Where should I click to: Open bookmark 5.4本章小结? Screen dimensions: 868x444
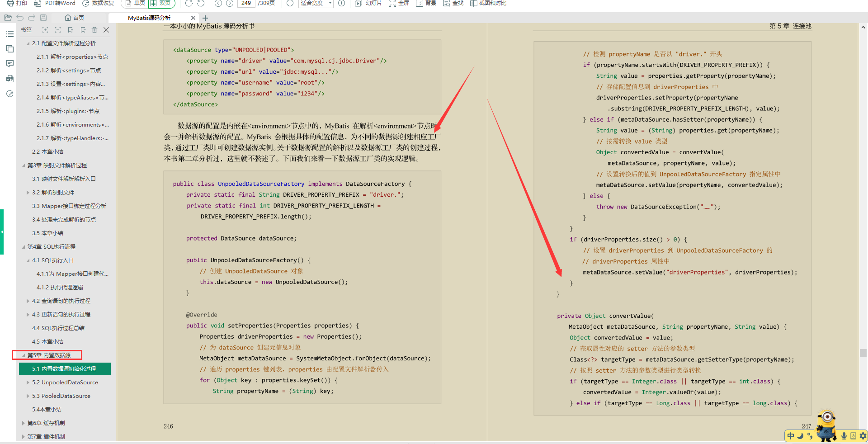click(47, 410)
